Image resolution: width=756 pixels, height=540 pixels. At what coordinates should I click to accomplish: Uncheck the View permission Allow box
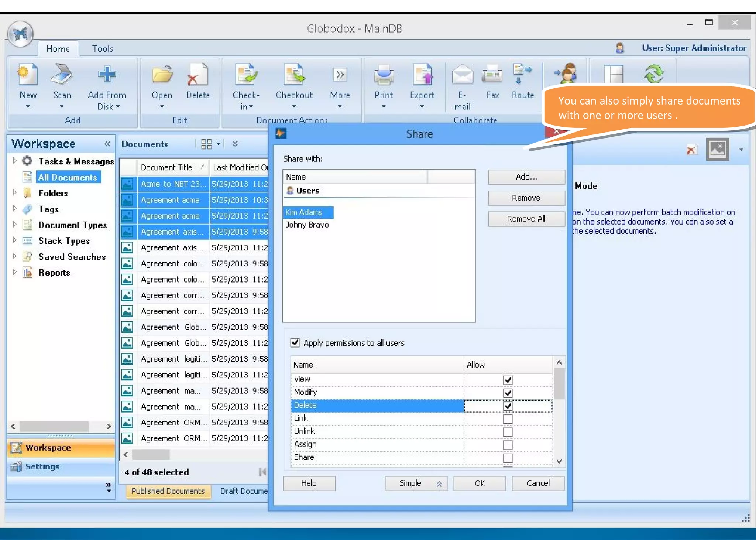coord(508,380)
